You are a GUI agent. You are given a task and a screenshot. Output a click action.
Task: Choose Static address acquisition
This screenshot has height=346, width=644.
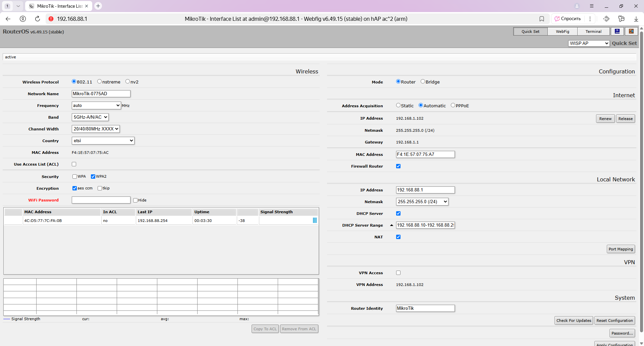pos(398,105)
